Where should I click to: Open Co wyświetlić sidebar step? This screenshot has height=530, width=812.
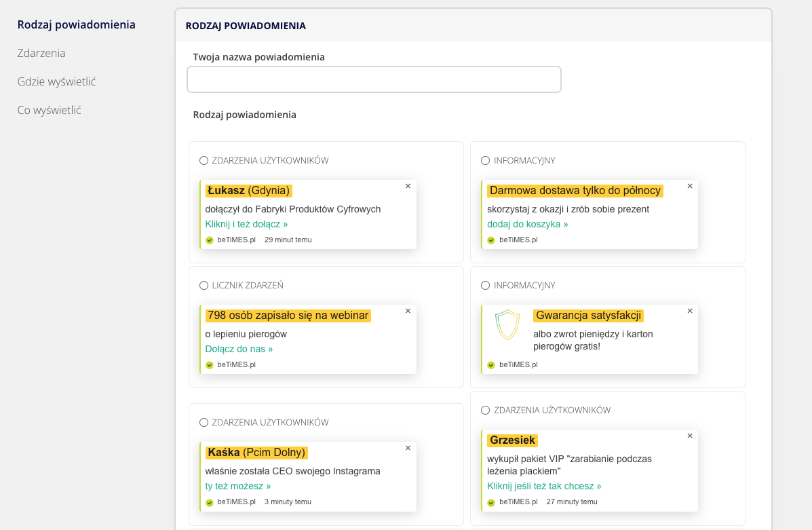49,110
